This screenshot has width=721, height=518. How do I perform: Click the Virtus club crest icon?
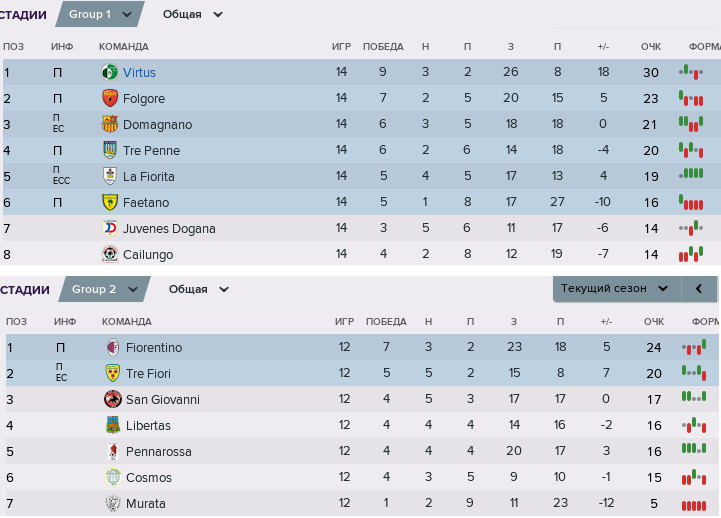coord(109,72)
